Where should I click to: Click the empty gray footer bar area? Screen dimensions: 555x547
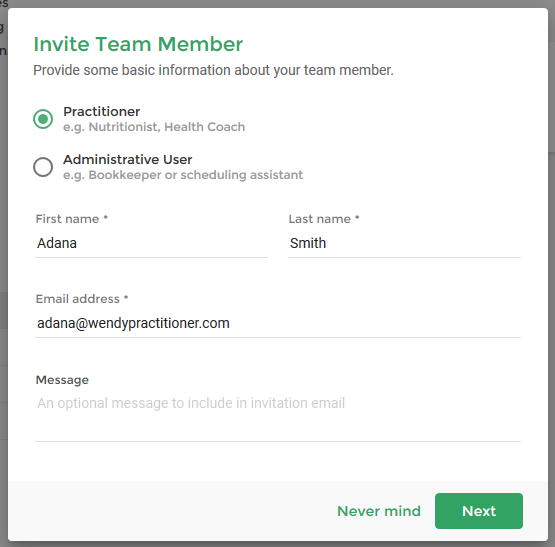pos(170,511)
